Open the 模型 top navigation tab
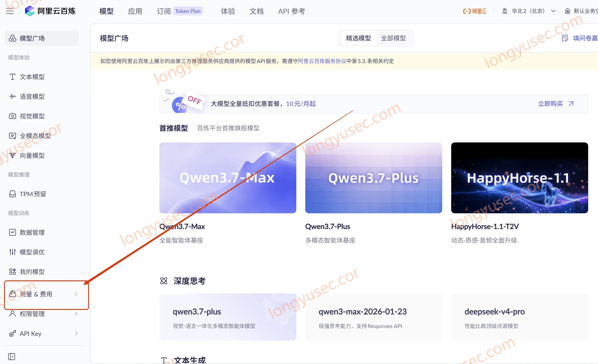This screenshot has width=598, height=364. pos(107,11)
